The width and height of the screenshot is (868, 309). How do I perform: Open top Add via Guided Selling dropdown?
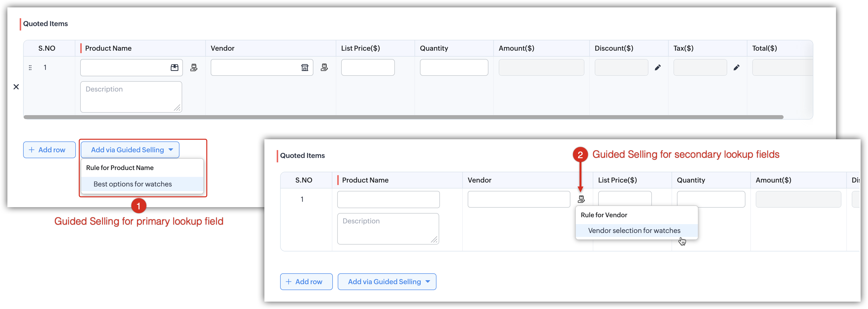click(x=130, y=150)
